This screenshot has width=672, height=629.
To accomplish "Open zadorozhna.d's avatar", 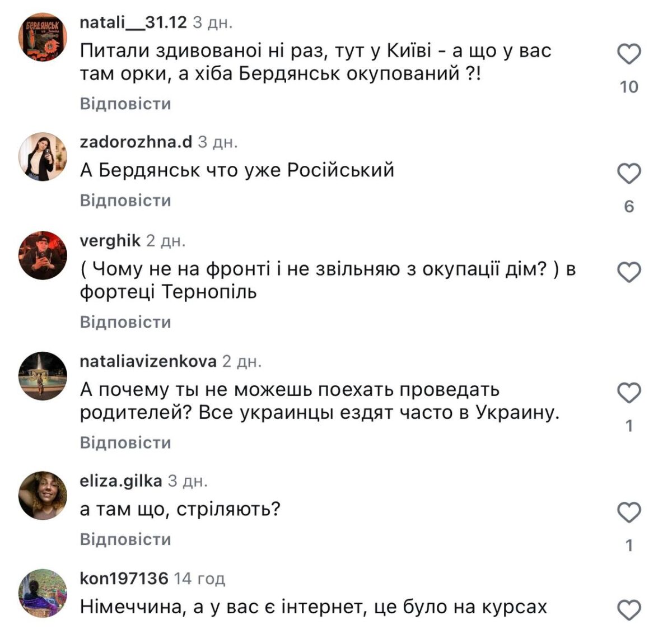I will (x=43, y=157).
